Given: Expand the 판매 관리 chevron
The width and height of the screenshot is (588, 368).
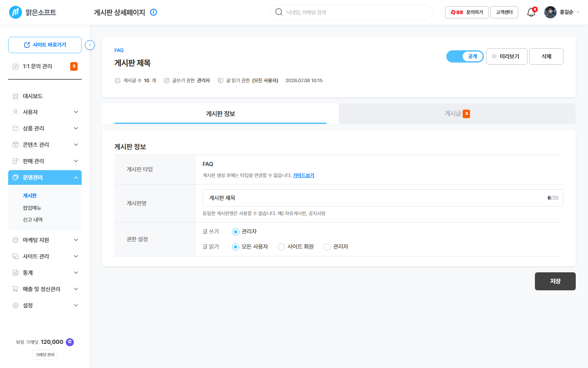Looking at the screenshot, I should pos(76,161).
